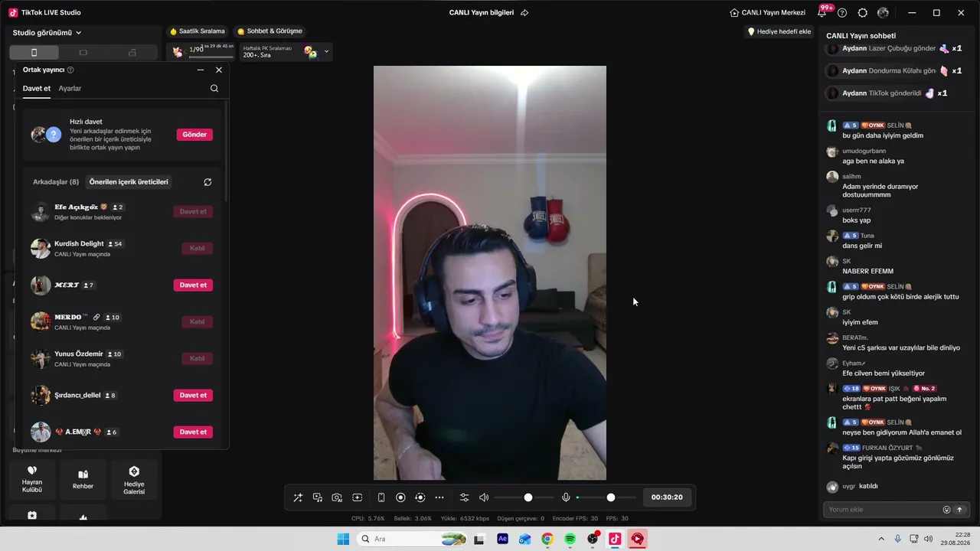This screenshot has width=980, height=551.
Task: Open the Sohbet & Görüşme chip
Action: 269,31
